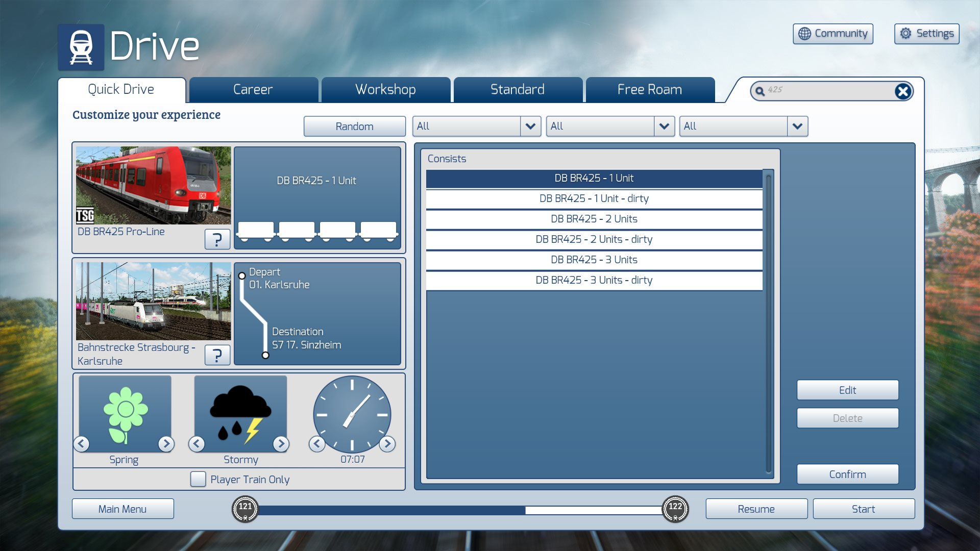Screen dimensions: 980x551
Task: Click the level progress bar
Action: click(x=459, y=510)
